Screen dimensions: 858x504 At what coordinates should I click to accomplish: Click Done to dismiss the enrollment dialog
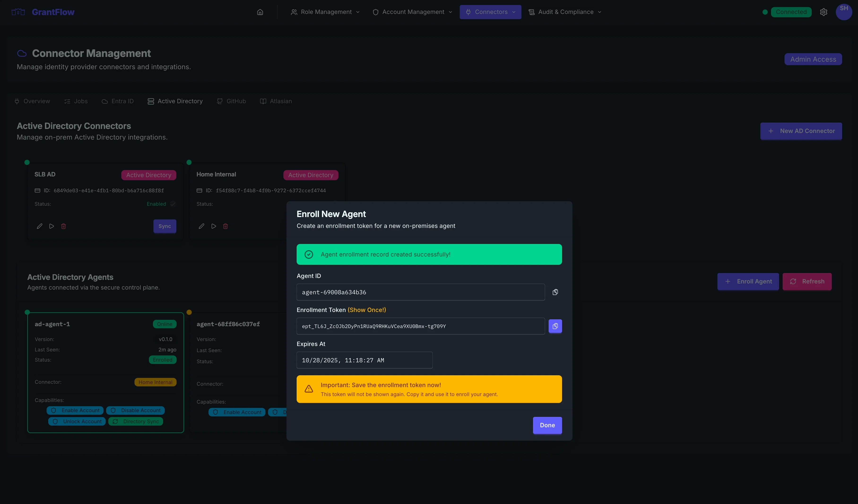(x=547, y=425)
